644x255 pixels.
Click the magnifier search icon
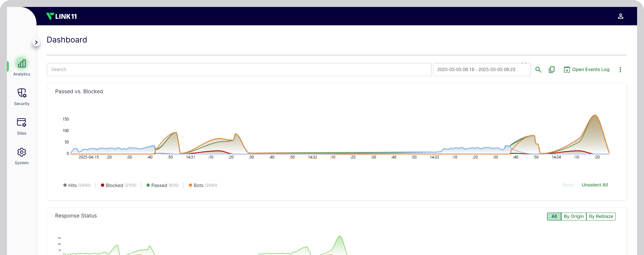(x=538, y=70)
